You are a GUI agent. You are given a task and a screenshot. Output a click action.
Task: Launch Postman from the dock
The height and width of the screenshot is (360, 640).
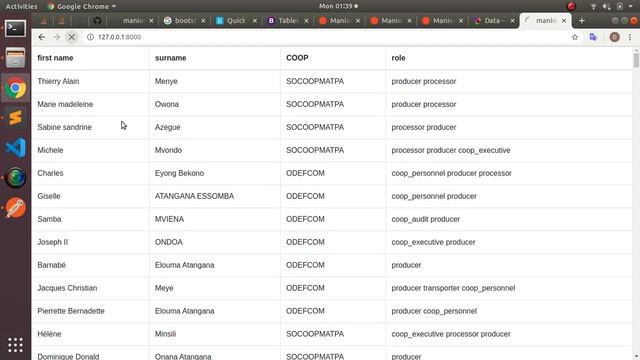(x=16, y=207)
